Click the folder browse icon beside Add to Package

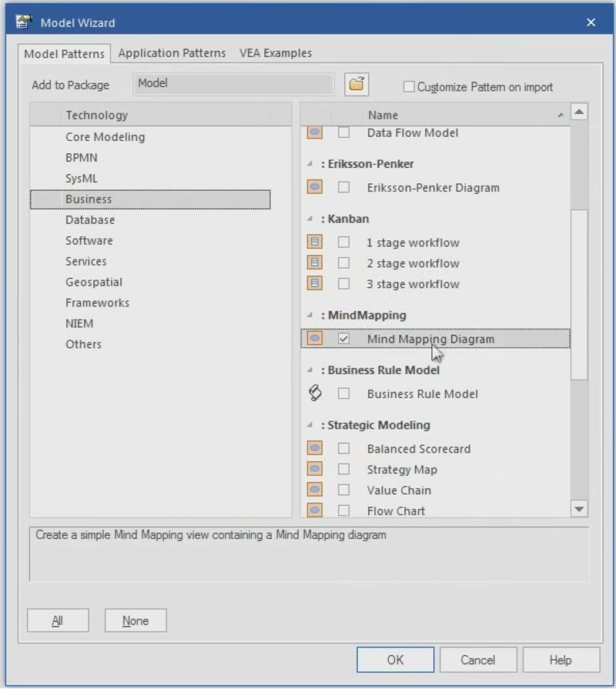(x=357, y=85)
